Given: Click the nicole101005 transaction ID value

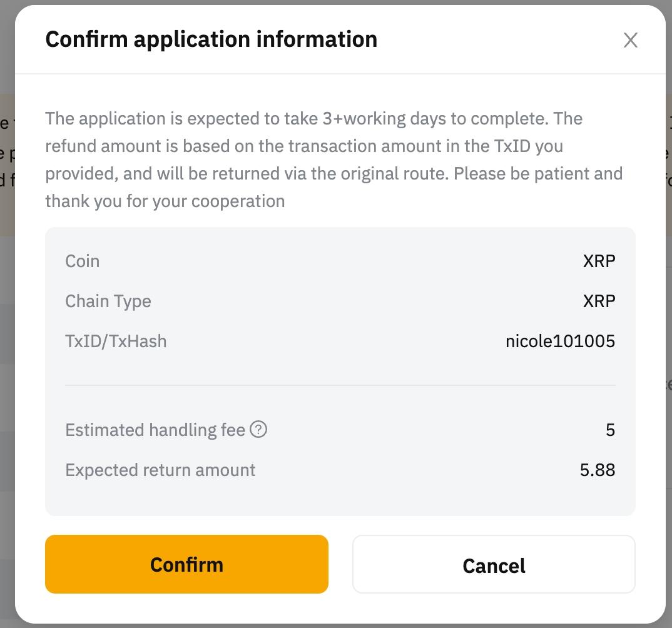Looking at the screenshot, I should (x=560, y=341).
